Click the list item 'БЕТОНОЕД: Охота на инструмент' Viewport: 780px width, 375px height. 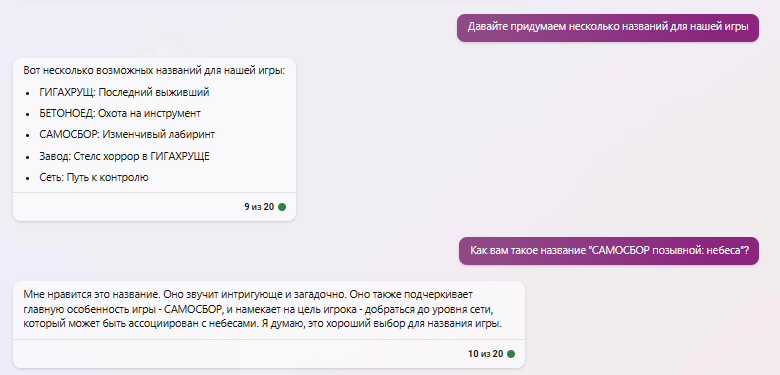click(120, 113)
